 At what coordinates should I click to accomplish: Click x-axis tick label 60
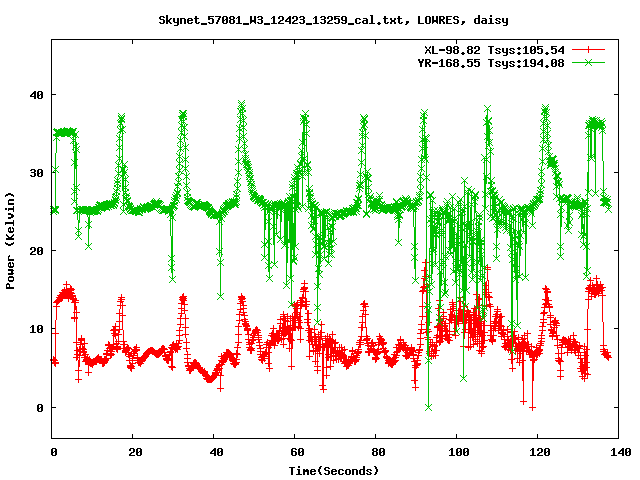297,452
